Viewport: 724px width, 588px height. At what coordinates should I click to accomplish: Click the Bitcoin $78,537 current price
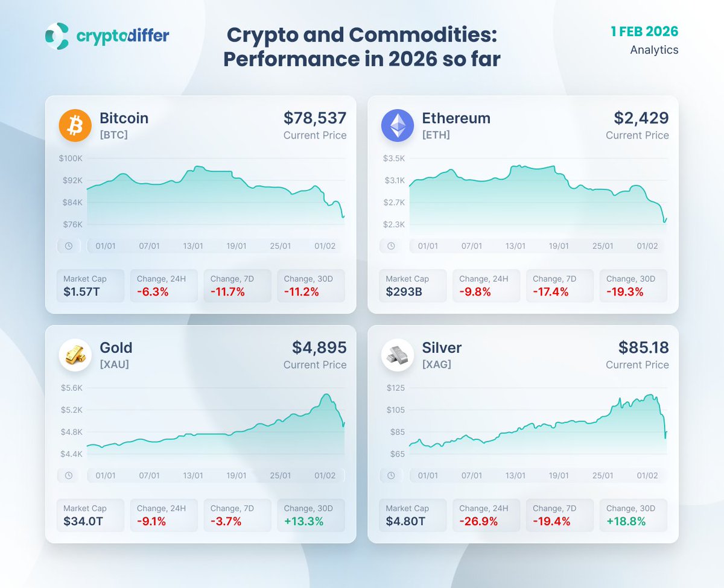coord(314,118)
